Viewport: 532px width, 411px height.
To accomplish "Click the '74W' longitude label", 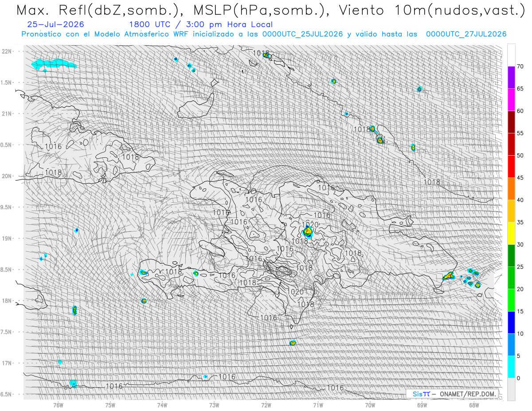I will [x=162, y=405].
